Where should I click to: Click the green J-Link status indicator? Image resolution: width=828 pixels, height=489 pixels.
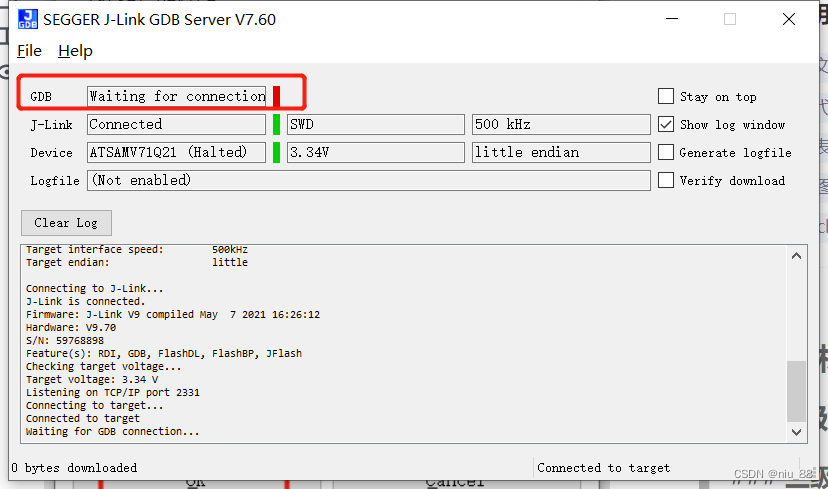(276, 124)
